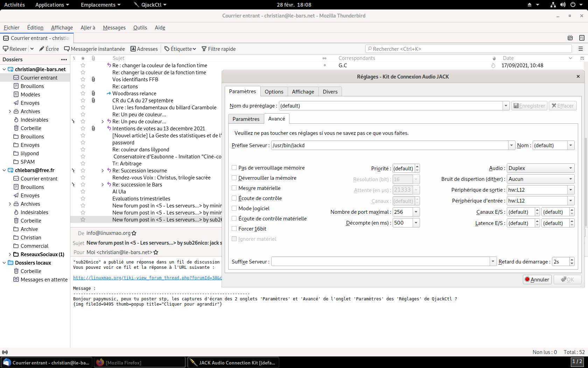
Task: Click the Enregistrer preset save button
Action: 529,106
